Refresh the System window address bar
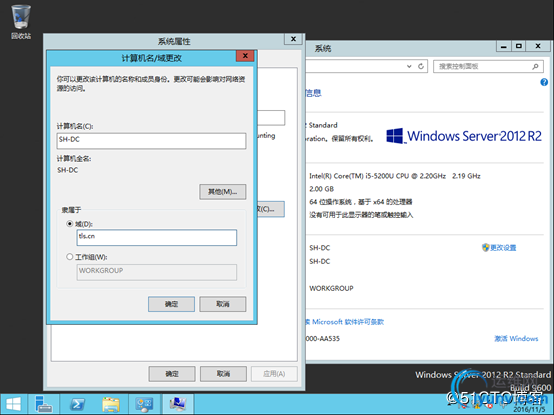 pyautogui.click(x=421, y=66)
